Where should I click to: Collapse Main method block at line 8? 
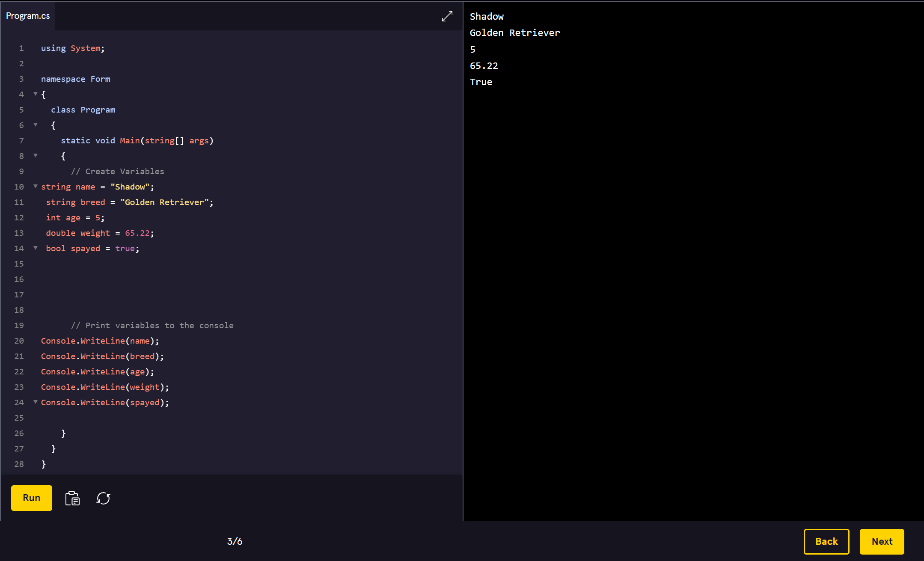tap(36, 155)
